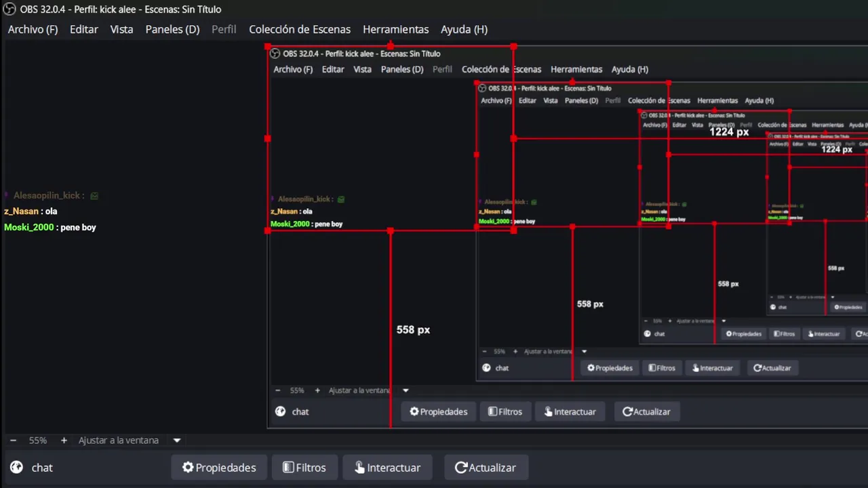
Task: Click the z_Nasan : ola message in the main chat source
Action: (31, 211)
